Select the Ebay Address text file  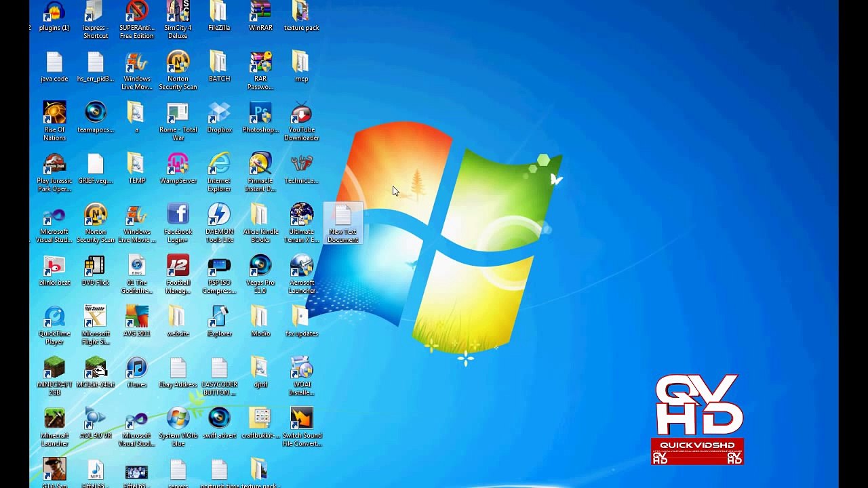(178, 372)
